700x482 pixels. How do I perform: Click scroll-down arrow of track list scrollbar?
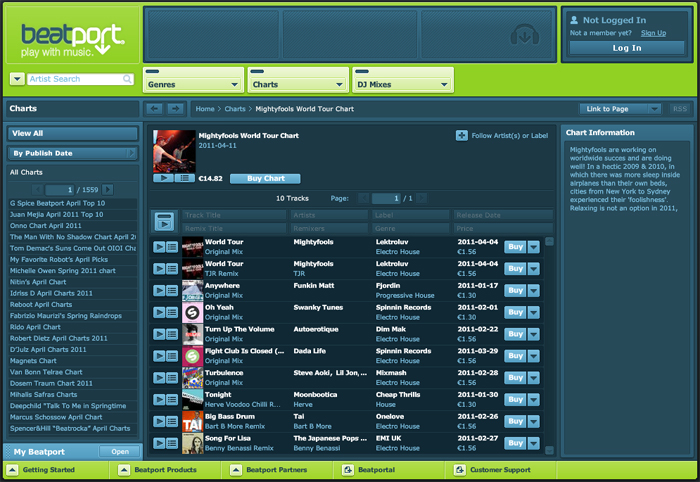[x=550, y=450]
